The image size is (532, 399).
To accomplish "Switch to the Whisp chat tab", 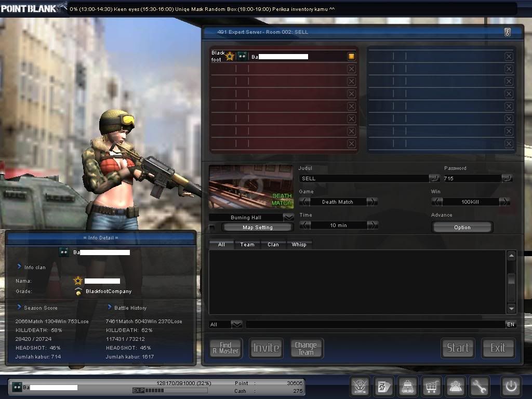I will click(x=299, y=245).
